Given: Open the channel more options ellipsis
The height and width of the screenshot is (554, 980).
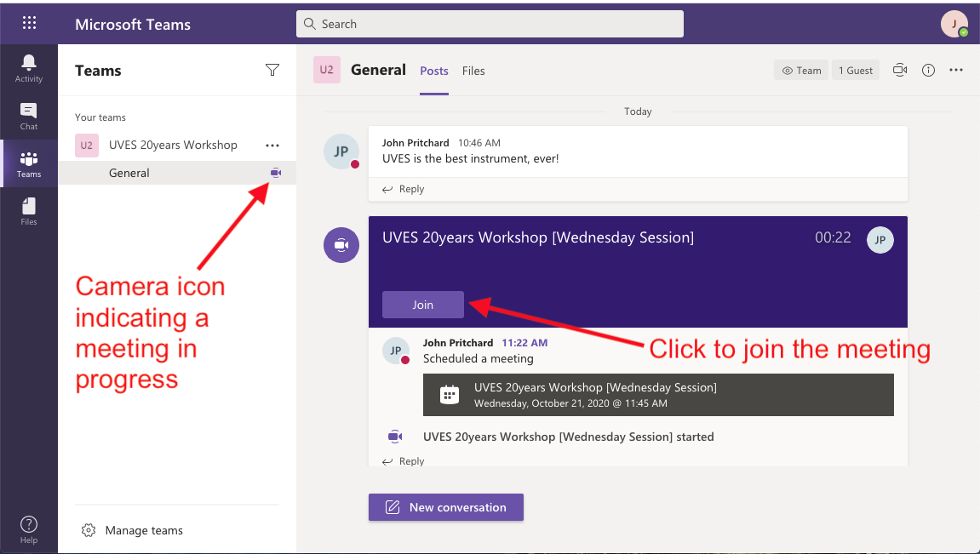Looking at the screenshot, I should (956, 70).
